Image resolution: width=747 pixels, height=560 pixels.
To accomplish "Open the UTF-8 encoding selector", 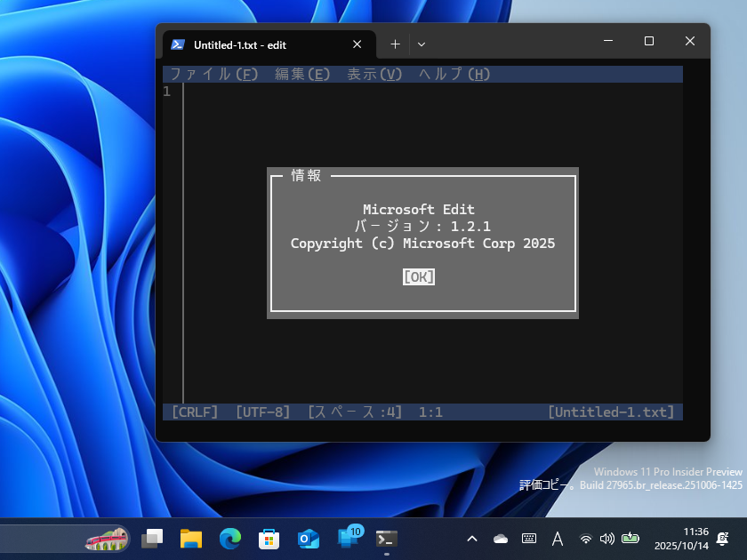I will [255, 412].
